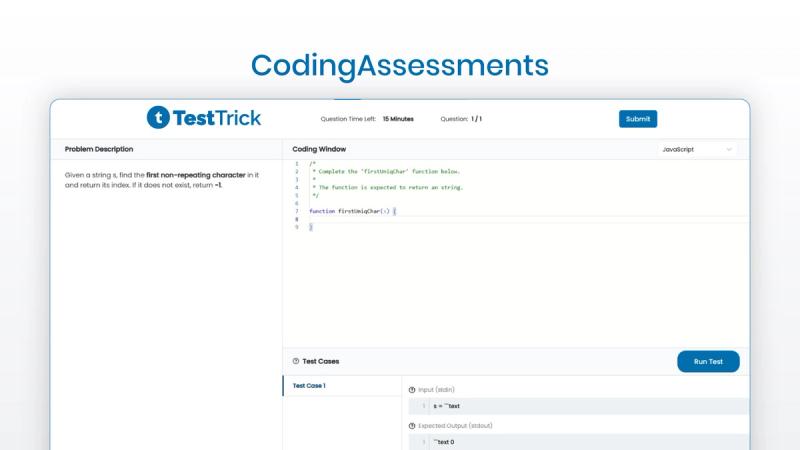Click the 'first non-repeating character' bold text
Image resolution: width=800 pixels, height=450 pixels.
tap(196, 175)
